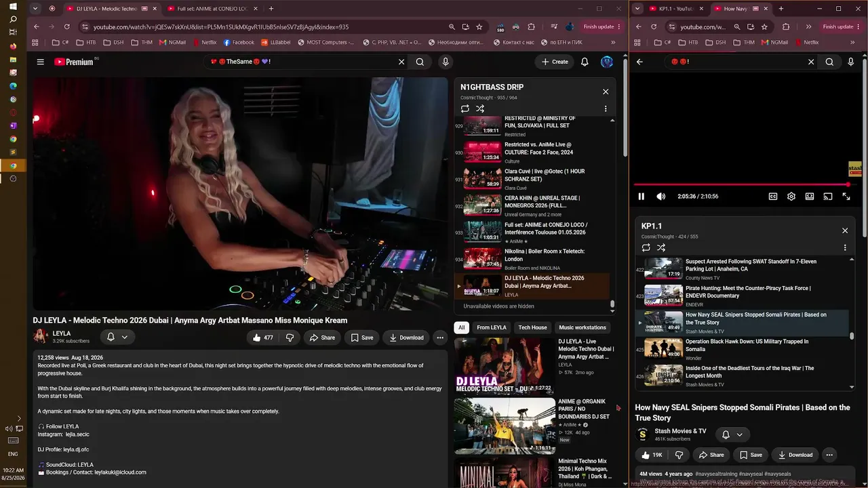Clear the TheSame search box text
This screenshot has width=868, height=488.
[401, 62]
